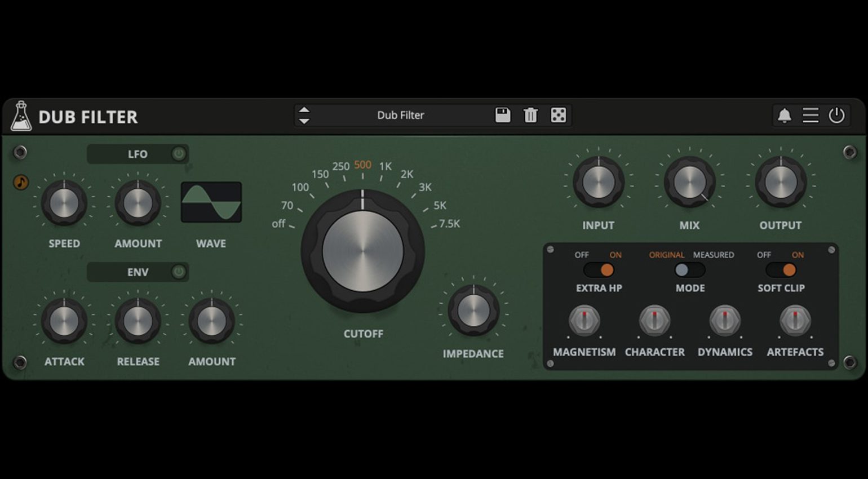Click the EXTRA HP 'OFF' label
Screen dimensions: 868x479
[x=582, y=255]
